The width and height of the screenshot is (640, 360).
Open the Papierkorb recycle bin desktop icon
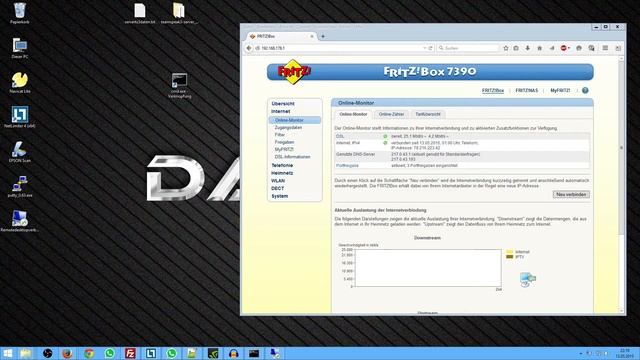(20, 13)
